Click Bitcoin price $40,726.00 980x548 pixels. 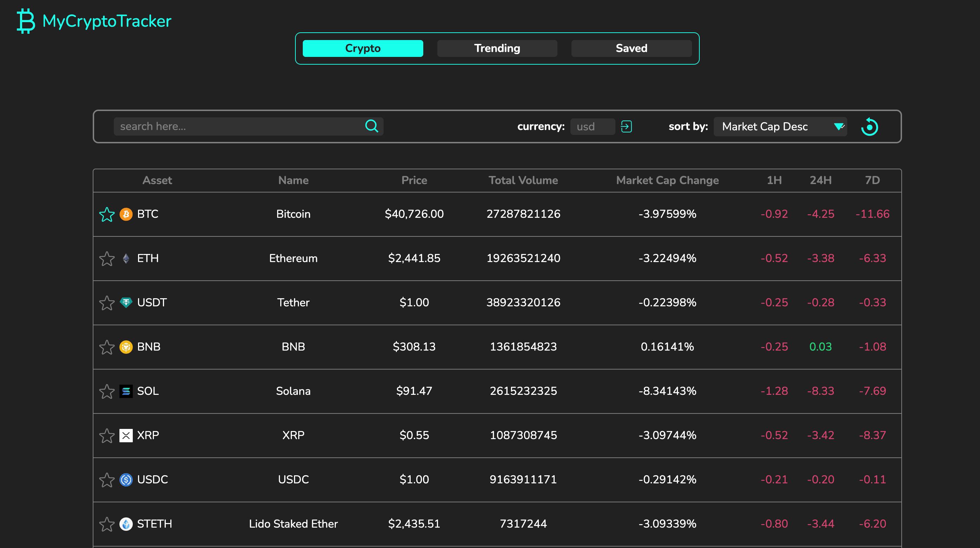coord(414,214)
